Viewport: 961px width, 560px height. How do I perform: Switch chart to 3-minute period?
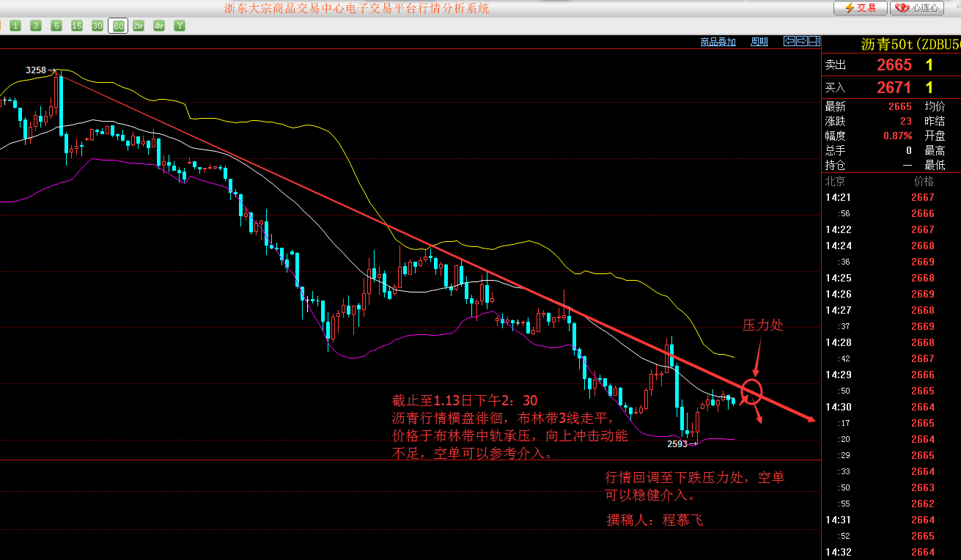click(36, 26)
